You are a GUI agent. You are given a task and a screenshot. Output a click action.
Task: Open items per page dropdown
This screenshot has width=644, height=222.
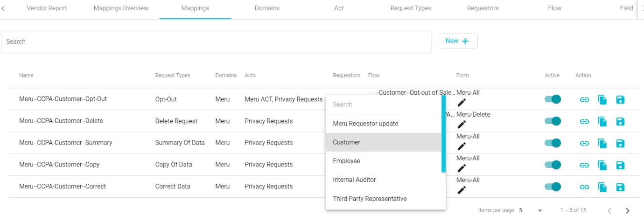(531, 210)
